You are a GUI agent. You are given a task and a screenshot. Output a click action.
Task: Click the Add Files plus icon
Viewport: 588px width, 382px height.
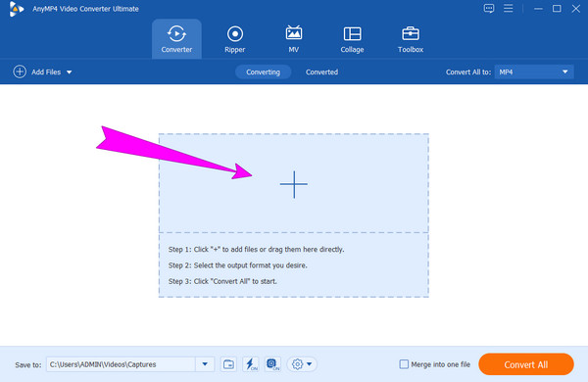click(x=20, y=72)
